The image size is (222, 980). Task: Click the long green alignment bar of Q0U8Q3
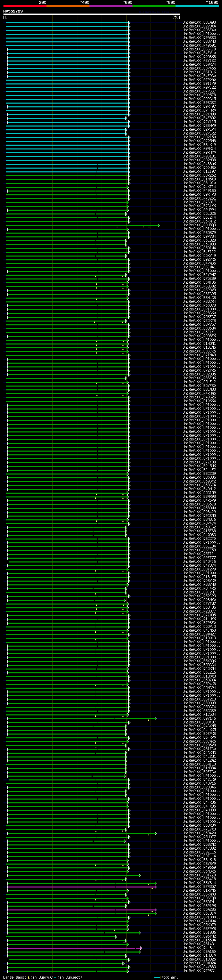82,225
